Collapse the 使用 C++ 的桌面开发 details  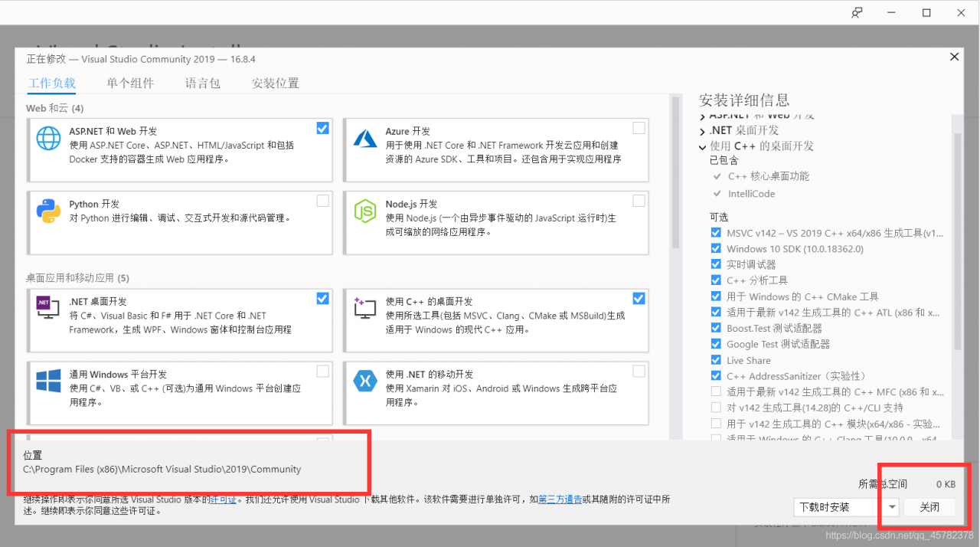point(702,146)
